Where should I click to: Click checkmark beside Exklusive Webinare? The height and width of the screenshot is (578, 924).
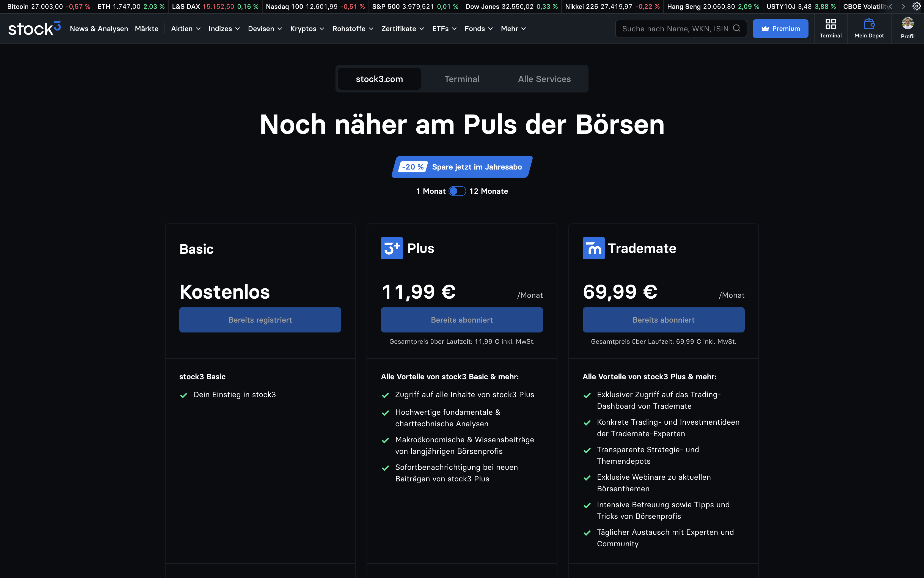coord(587,478)
